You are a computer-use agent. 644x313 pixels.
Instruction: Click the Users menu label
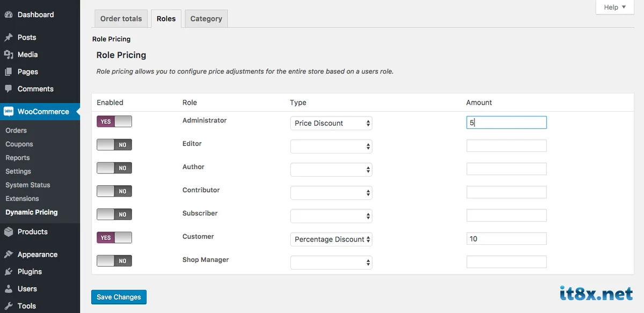pos(27,289)
